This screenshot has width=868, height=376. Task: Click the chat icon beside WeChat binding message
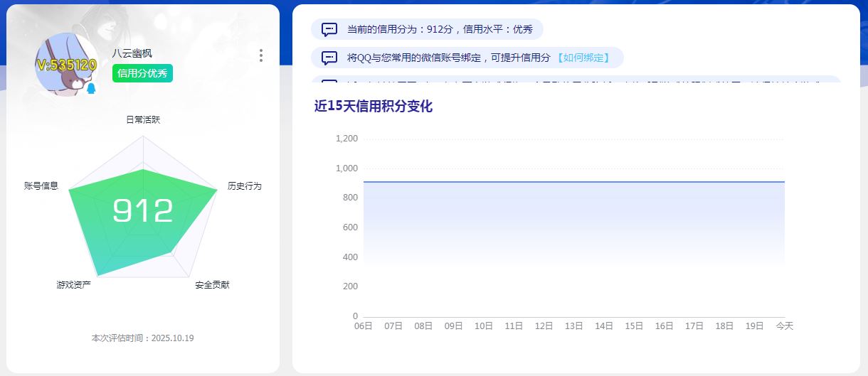(329, 58)
